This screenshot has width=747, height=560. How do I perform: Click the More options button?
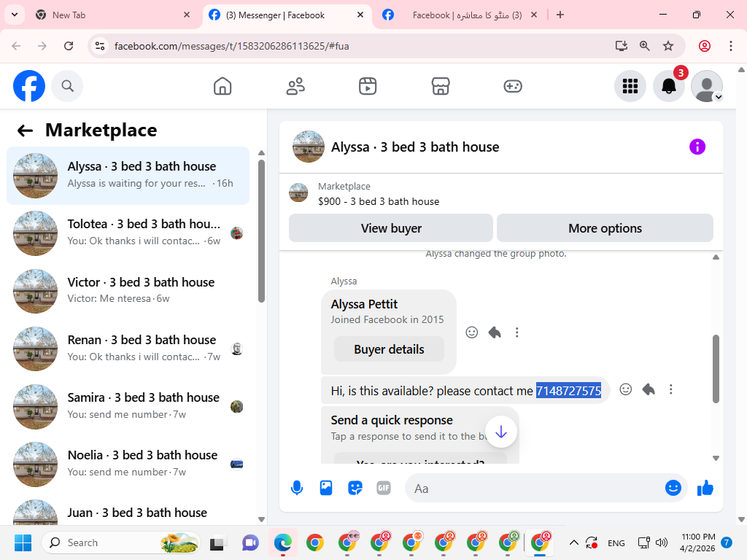coord(605,228)
